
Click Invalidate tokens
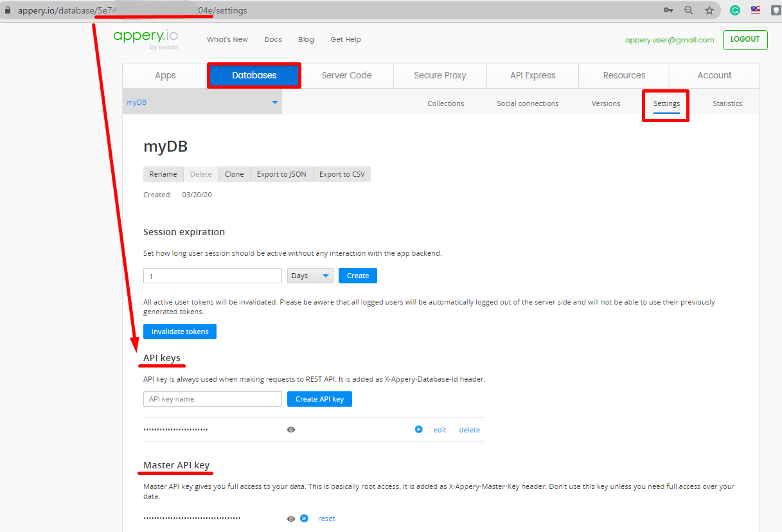180,332
